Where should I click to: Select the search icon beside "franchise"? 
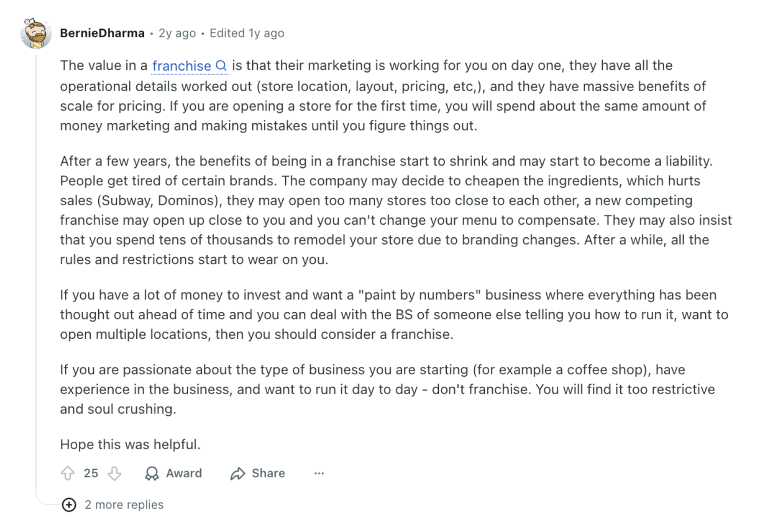point(222,65)
